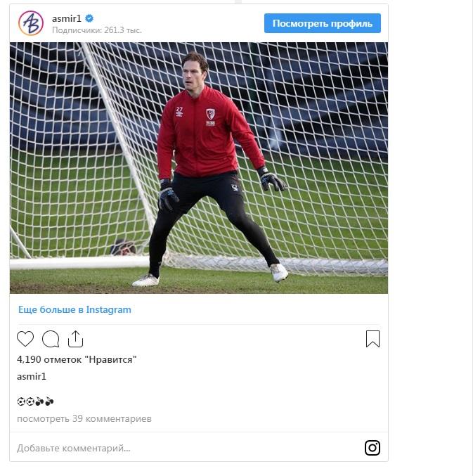The width and height of the screenshot is (473, 476).
Task: Expand 'посмотреть 39 комментариев'
Action: click(x=84, y=419)
